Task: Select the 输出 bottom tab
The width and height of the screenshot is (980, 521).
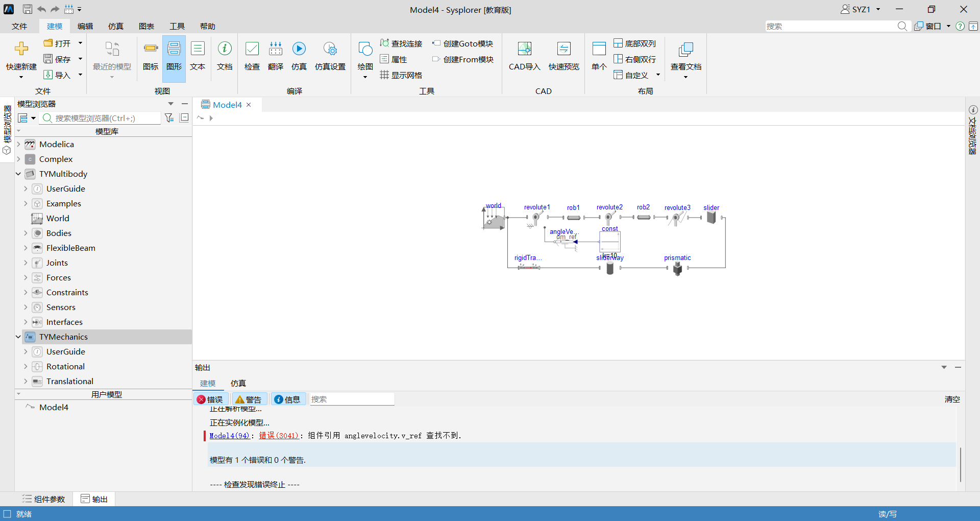Action: click(x=94, y=499)
